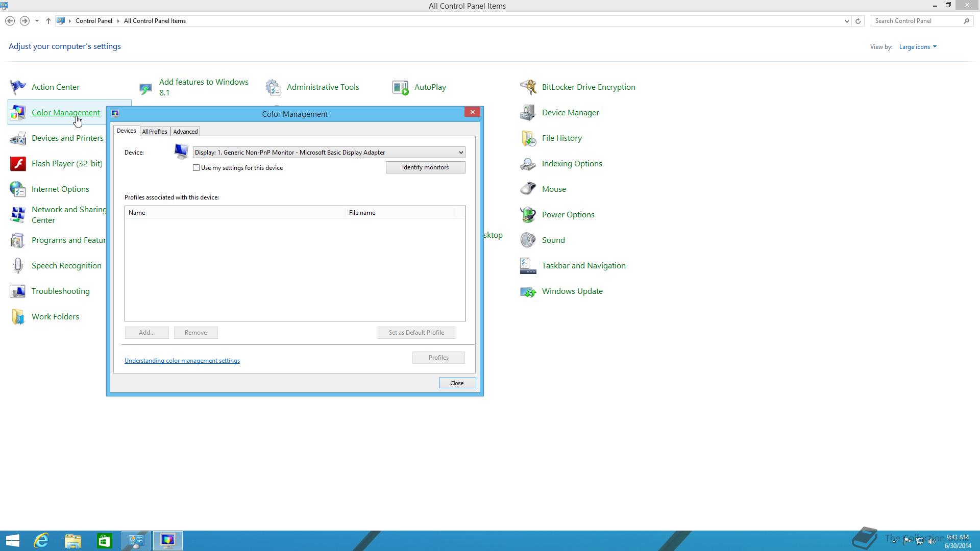The image size is (980, 551).
Task: Open recent locations dropdown arrow
Action: [x=37, y=21]
